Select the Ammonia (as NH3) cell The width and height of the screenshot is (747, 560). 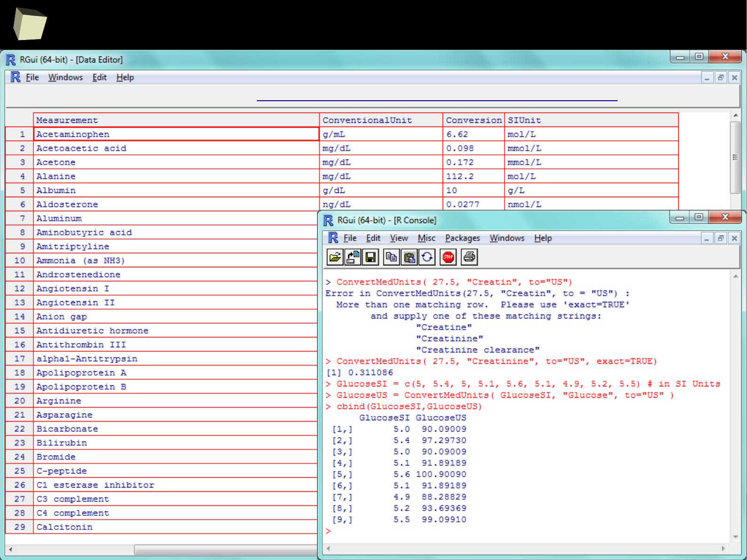point(175,260)
